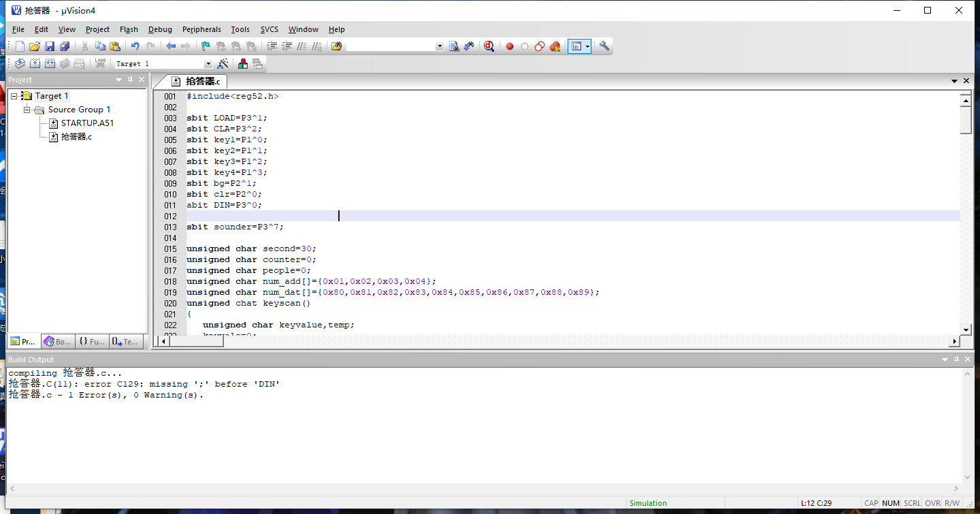
Task: Start/Stop Debug Session
Action: click(489, 46)
